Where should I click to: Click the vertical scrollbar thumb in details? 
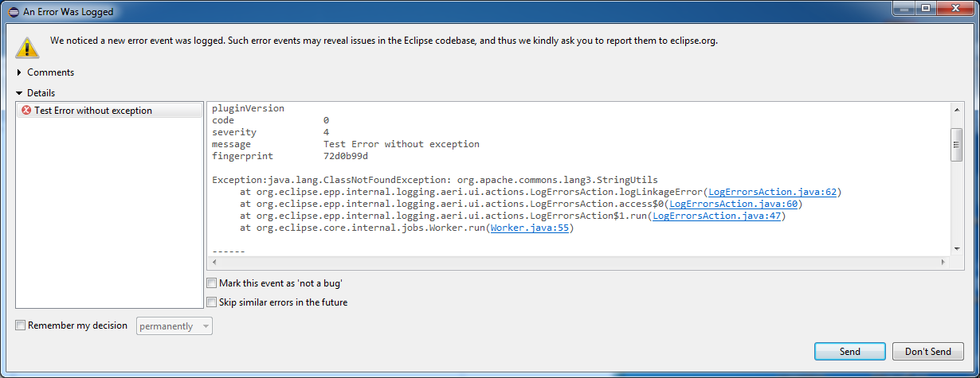(x=957, y=145)
